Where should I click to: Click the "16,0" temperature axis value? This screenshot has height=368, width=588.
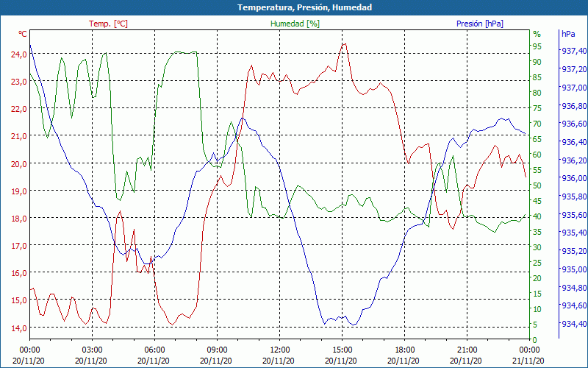19,273
